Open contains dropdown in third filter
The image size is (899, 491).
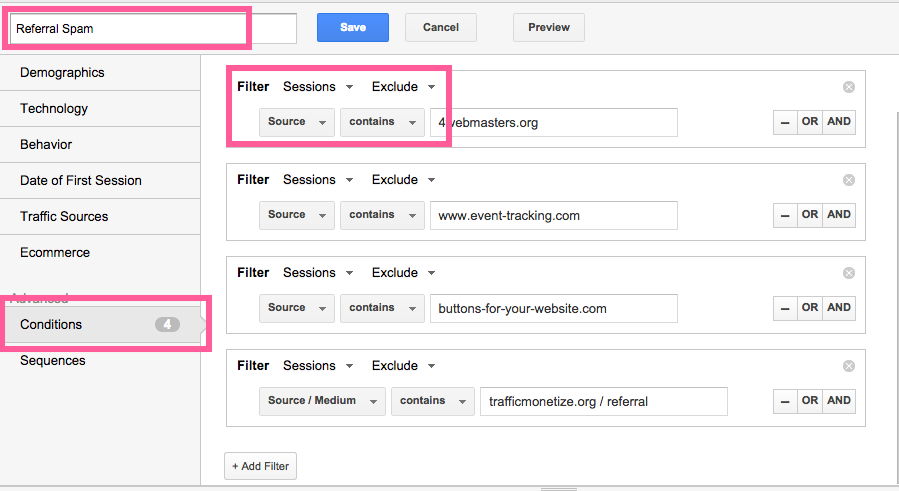click(x=382, y=308)
